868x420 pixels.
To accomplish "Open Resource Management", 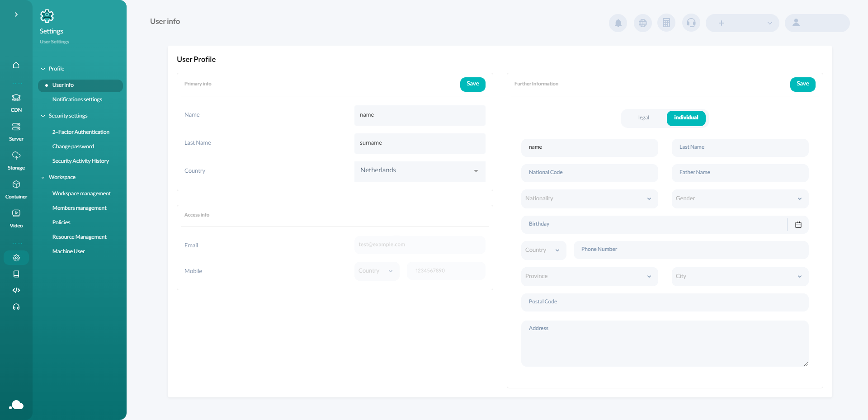I will tap(80, 237).
